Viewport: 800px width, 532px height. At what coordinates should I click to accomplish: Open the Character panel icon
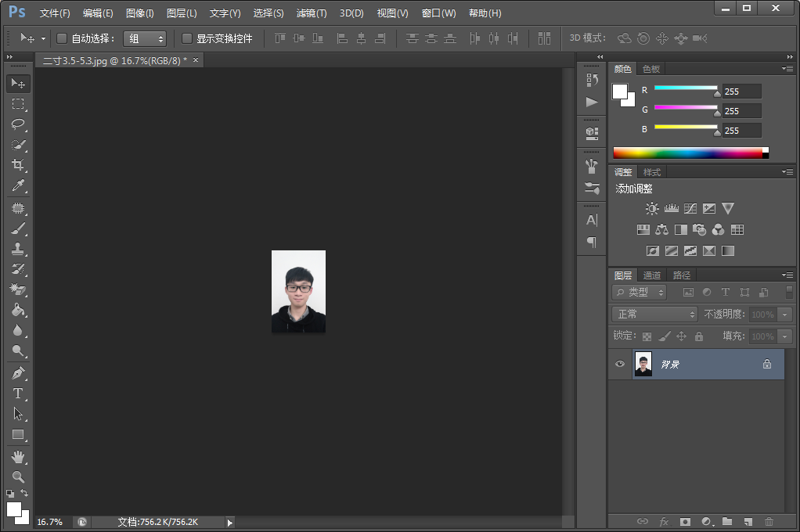click(x=592, y=221)
